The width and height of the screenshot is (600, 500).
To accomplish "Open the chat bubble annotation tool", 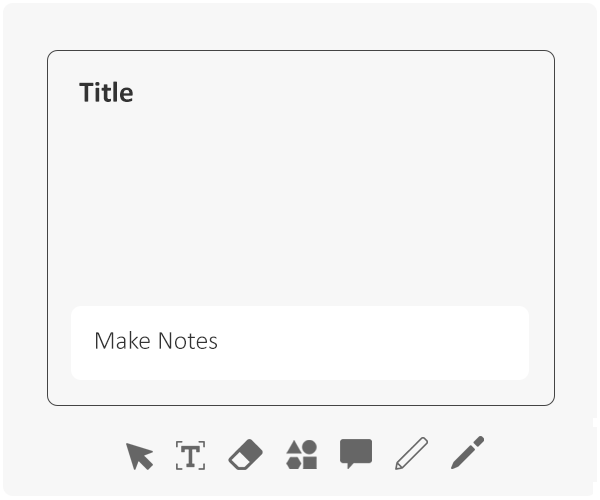I will (356, 453).
